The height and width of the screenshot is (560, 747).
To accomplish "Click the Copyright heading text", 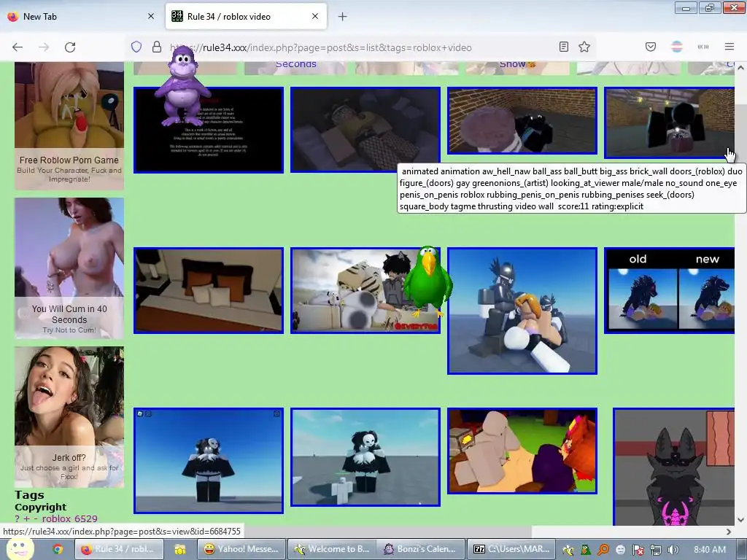I will [41, 507].
